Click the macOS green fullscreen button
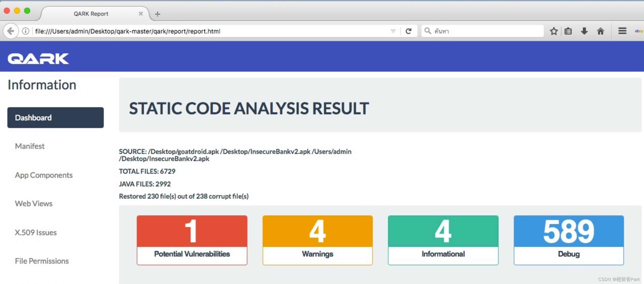The width and height of the screenshot is (644, 284). tap(27, 11)
